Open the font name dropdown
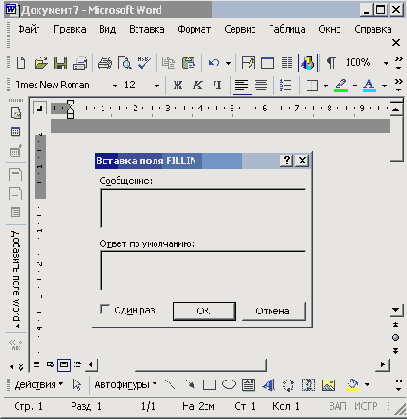 (115, 86)
